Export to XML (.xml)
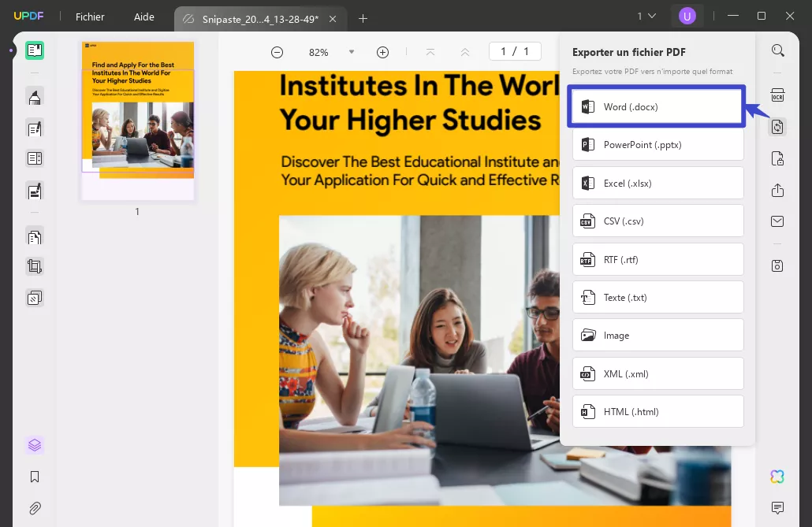The height and width of the screenshot is (527, 812). [x=657, y=373]
